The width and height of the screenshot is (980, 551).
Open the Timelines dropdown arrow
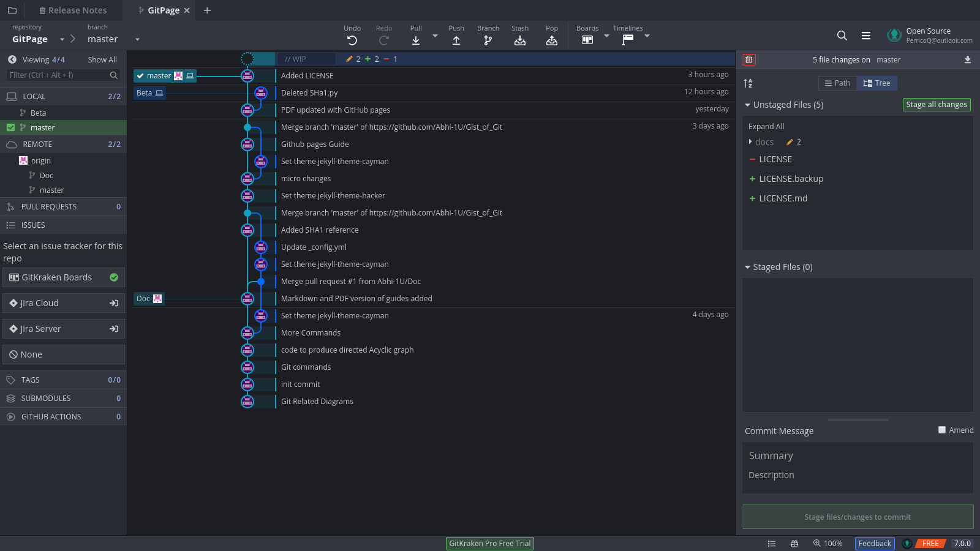pyautogui.click(x=647, y=36)
